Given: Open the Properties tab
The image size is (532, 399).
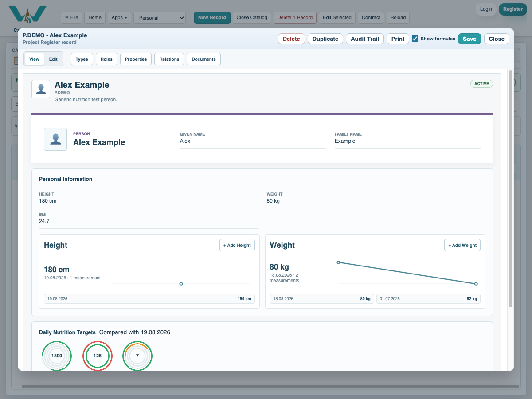Looking at the screenshot, I should (136, 59).
